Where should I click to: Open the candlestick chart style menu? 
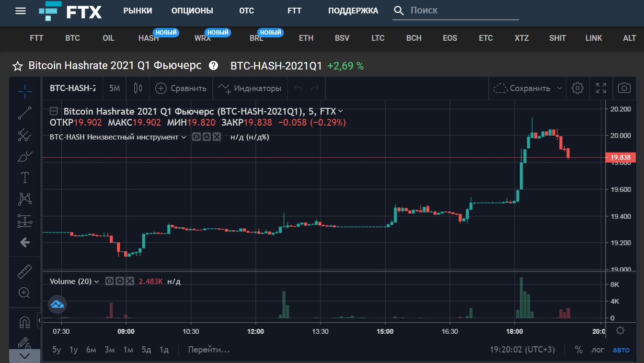click(x=138, y=88)
